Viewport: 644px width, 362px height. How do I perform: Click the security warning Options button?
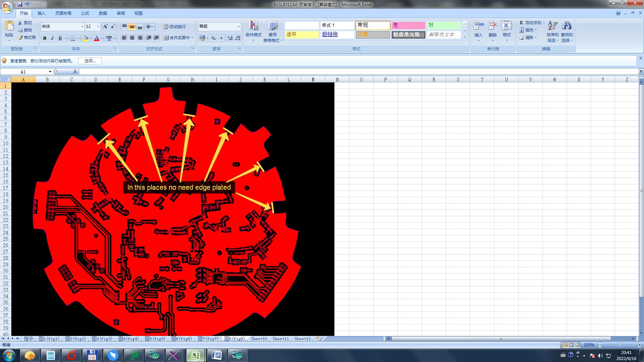90,61
